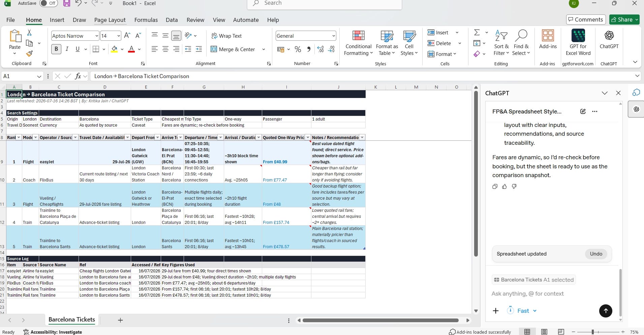The width and height of the screenshot is (644, 335).
Task: Open GPT for Excel Word add-in
Action: pos(578,42)
